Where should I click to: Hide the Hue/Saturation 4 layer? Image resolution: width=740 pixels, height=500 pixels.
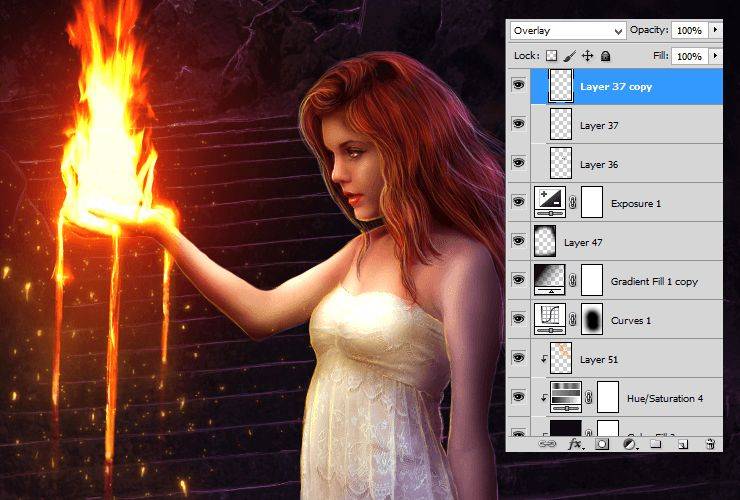pos(518,397)
